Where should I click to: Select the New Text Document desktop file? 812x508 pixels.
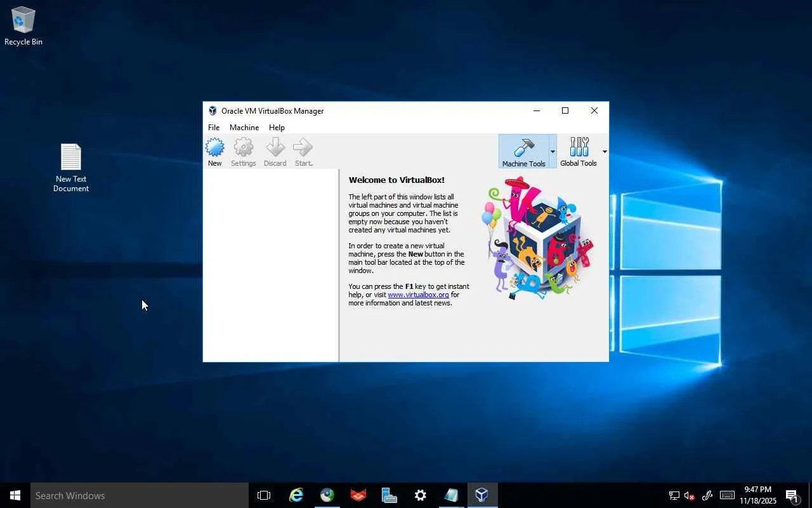pyautogui.click(x=71, y=168)
